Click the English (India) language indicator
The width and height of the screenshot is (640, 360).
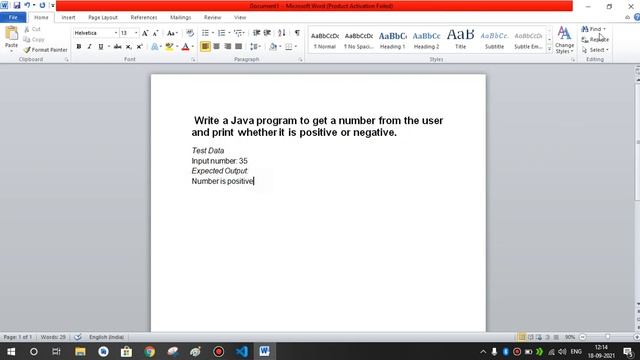[107, 337]
